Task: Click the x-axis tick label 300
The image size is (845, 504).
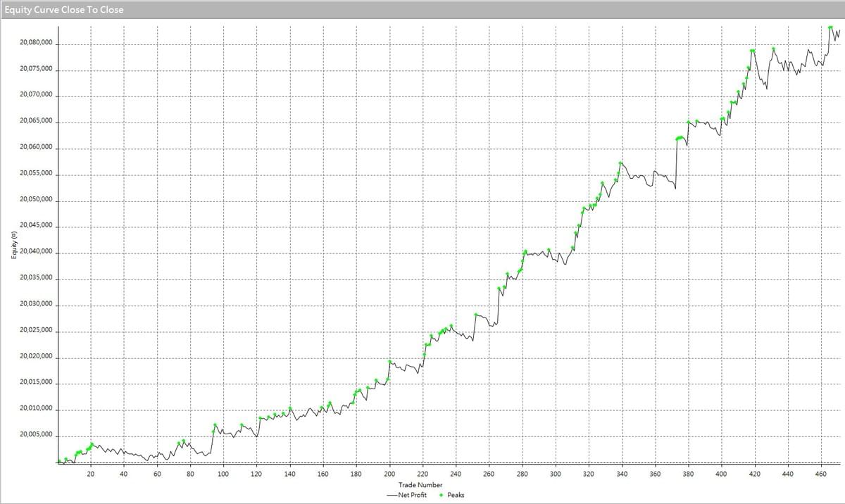Action: click(x=556, y=474)
